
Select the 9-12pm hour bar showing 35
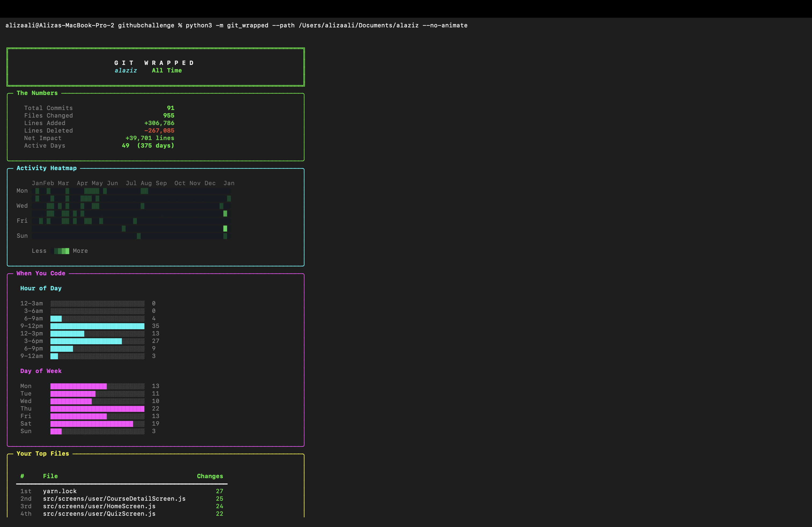97,326
